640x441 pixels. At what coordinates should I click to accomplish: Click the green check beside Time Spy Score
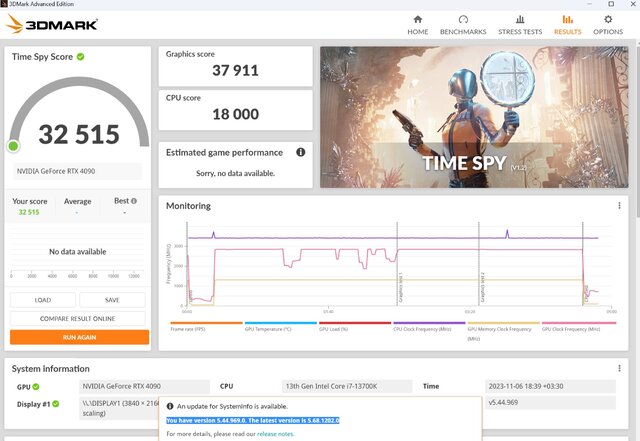pyautogui.click(x=81, y=57)
